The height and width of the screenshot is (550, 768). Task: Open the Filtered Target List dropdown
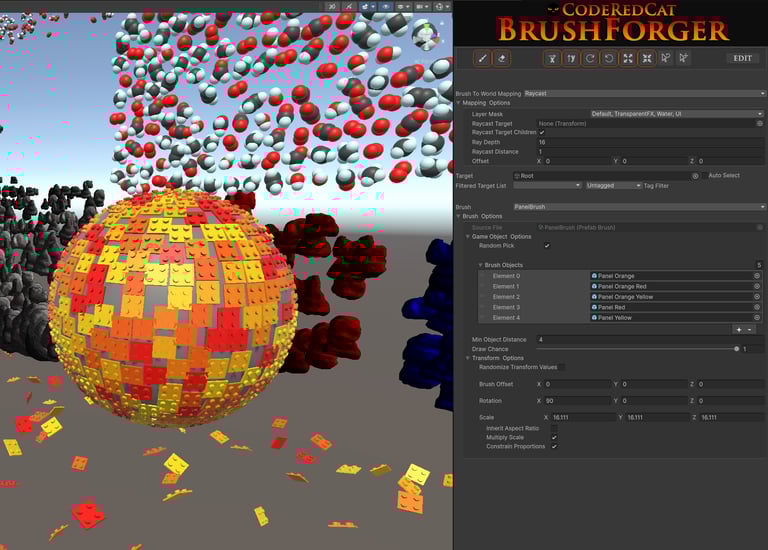(x=547, y=186)
